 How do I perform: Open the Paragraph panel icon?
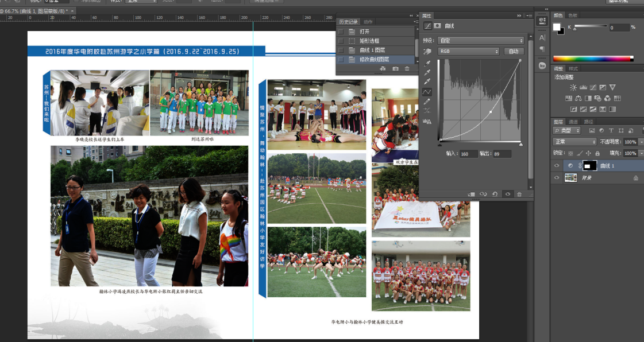[542, 49]
